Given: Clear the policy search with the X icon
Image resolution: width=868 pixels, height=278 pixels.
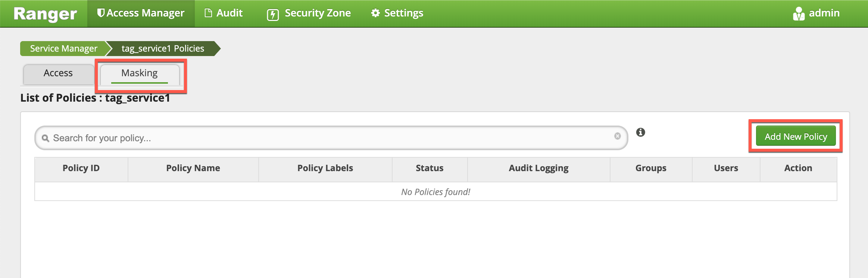Looking at the screenshot, I should (618, 136).
